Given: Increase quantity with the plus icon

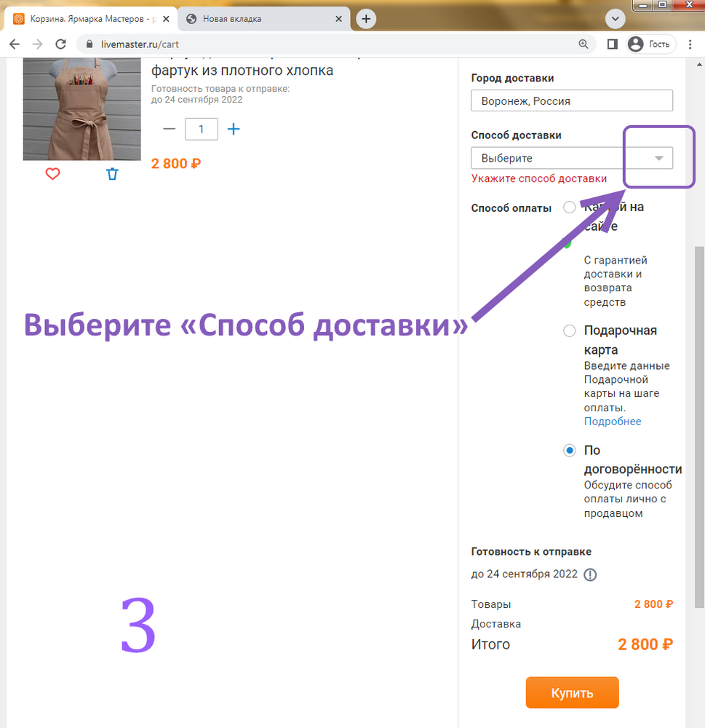Looking at the screenshot, I should click(x=234, y=129).
